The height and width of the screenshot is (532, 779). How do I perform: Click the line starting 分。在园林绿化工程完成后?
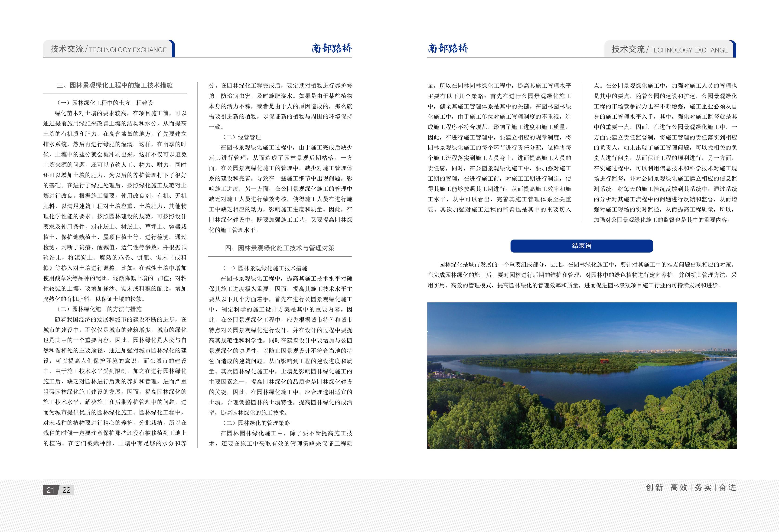pyautogui.click(x=280, y=86)
